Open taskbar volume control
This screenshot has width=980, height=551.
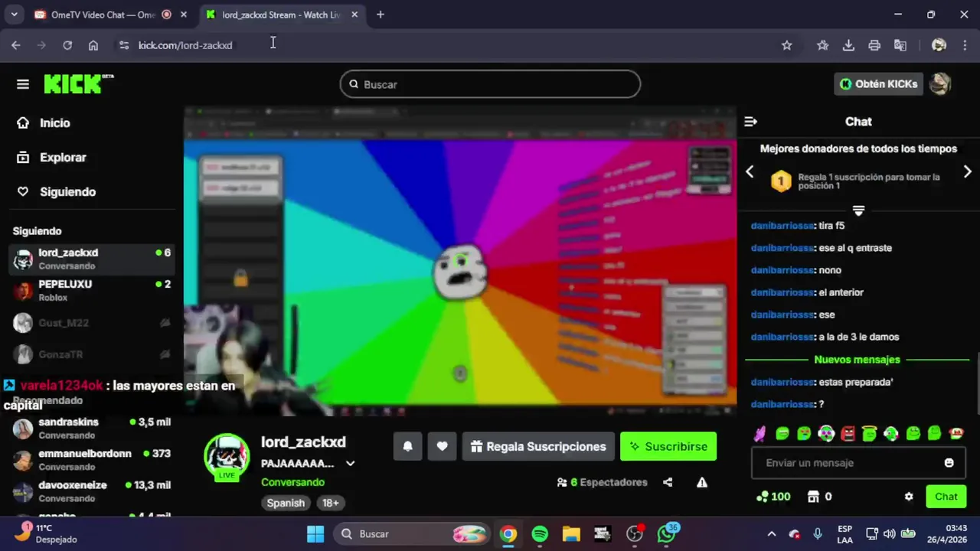click(x=889, y=534)
